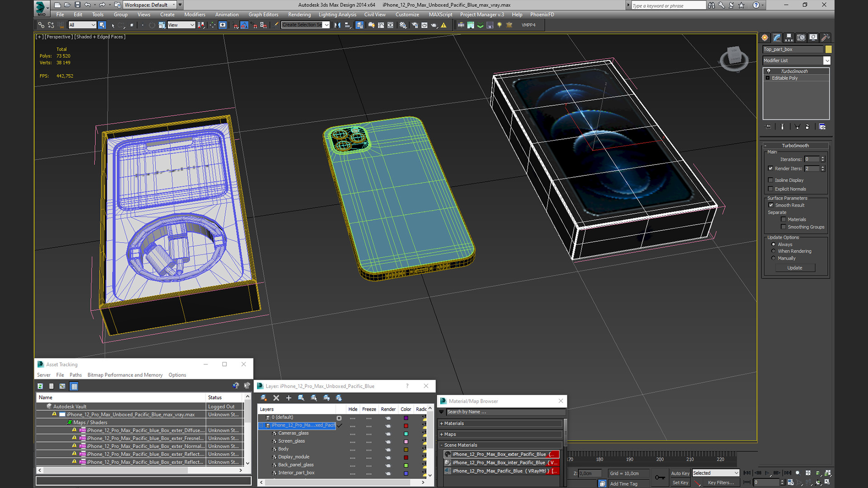Click the Angle Snap Toggle icon
Viewport: 868px width, 488px height.
(x=245, y=25)
